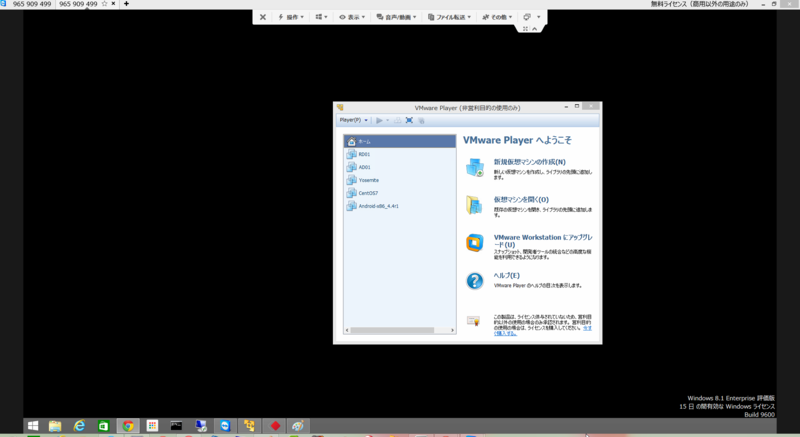The width and height of the screenshot is (800, 437).
Task: Close the active 965 909 499 tab
Action: (113, 4)
